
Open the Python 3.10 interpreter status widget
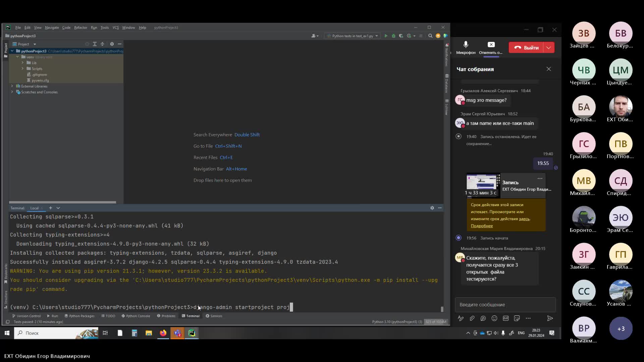tap(397, 322)
